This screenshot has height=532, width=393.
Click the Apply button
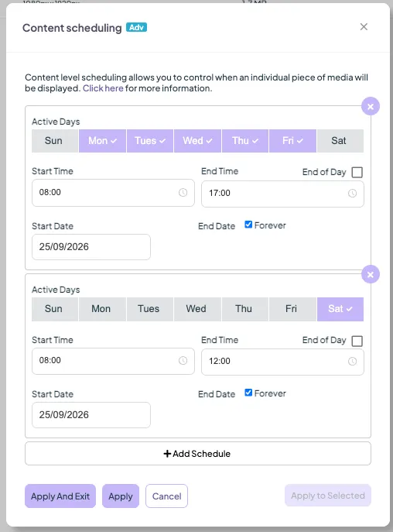point(121,496)
